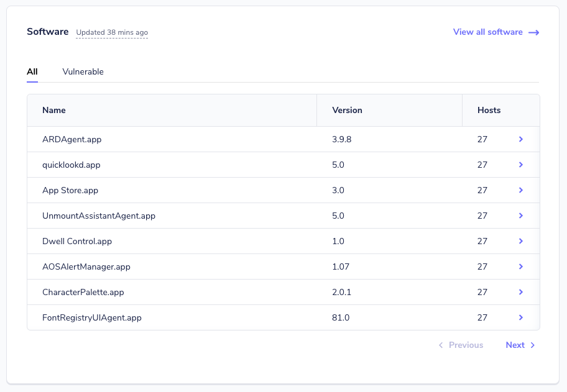Click the chevron beside CharacterPalette.app
The width and height of the screenshot is (567, 392).
click(521, 292)
